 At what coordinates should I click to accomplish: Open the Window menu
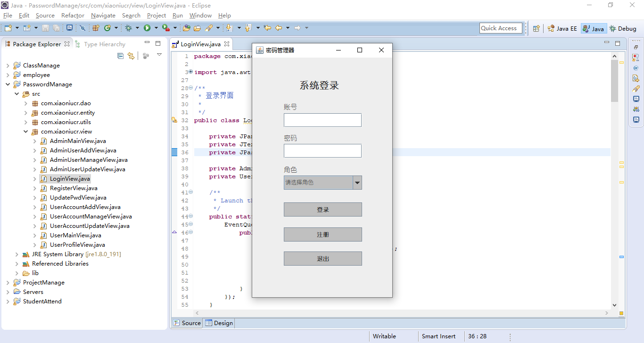pos(200,16)
